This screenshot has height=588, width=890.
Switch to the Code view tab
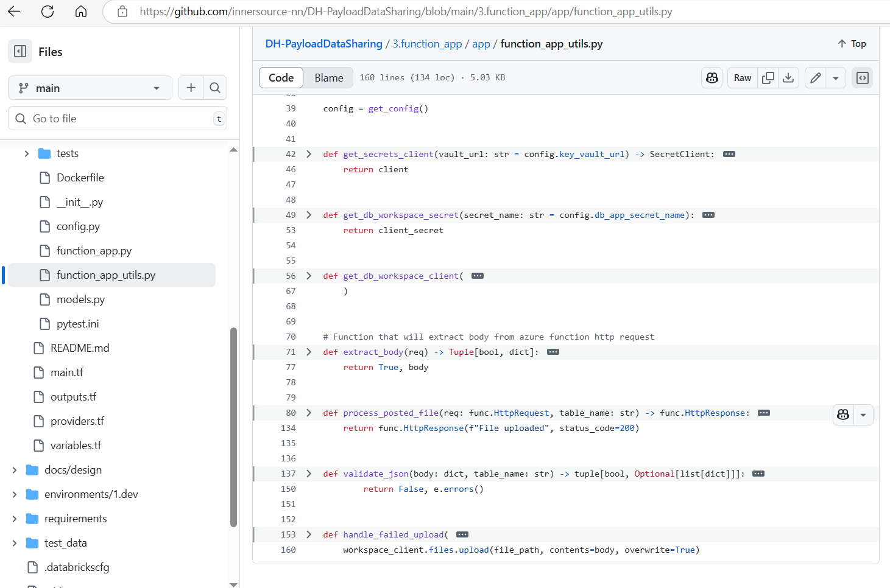pos(281,78)
